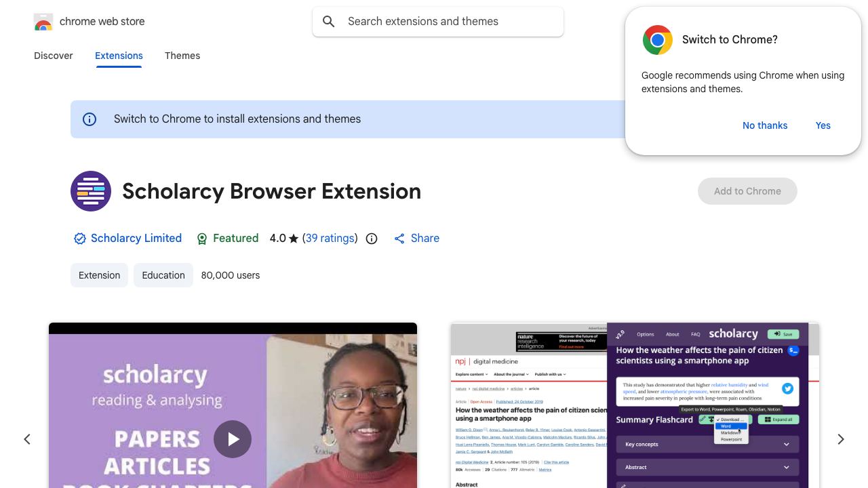Click the verified badge beside Scholarcy Limited
This screenshot has width=868, height=488.
(x=80, y=239)
